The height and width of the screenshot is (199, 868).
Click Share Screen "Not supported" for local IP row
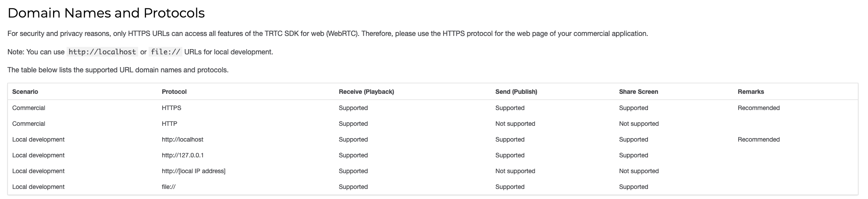click(x=639, y=171)
